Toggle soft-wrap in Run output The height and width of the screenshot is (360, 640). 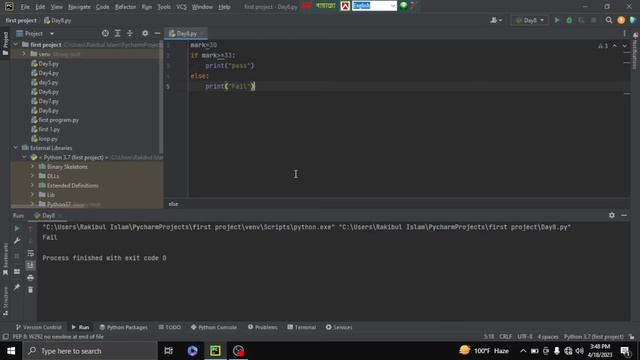[x=31, y=253]
